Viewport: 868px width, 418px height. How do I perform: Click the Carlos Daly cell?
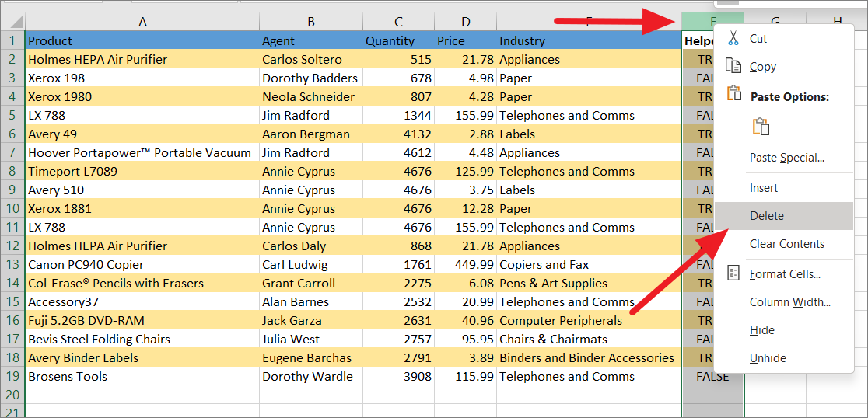point(311,246)
